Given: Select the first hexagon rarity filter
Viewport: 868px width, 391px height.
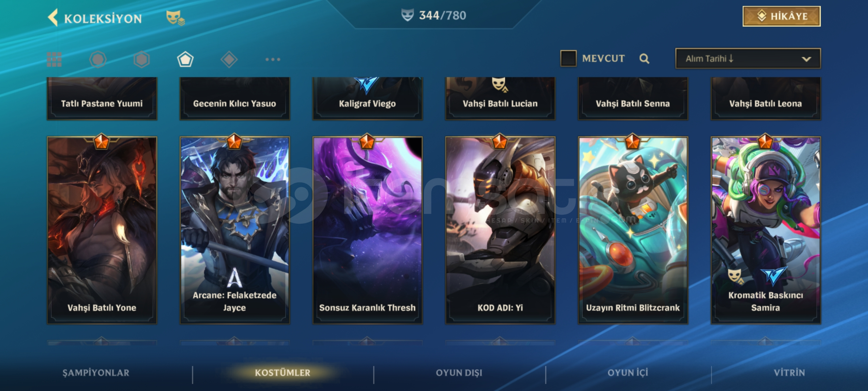Looking at the screenshot, I should pyautogui.click(x=98, y=59).
